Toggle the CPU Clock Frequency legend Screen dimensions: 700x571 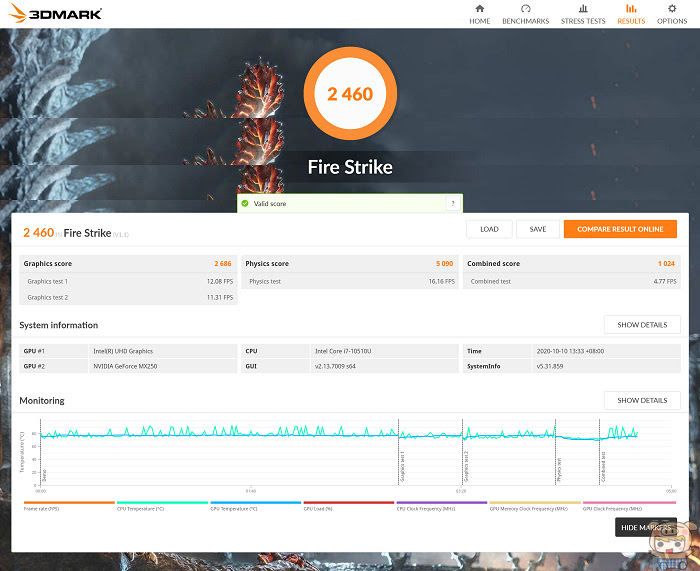coord(442,506)
